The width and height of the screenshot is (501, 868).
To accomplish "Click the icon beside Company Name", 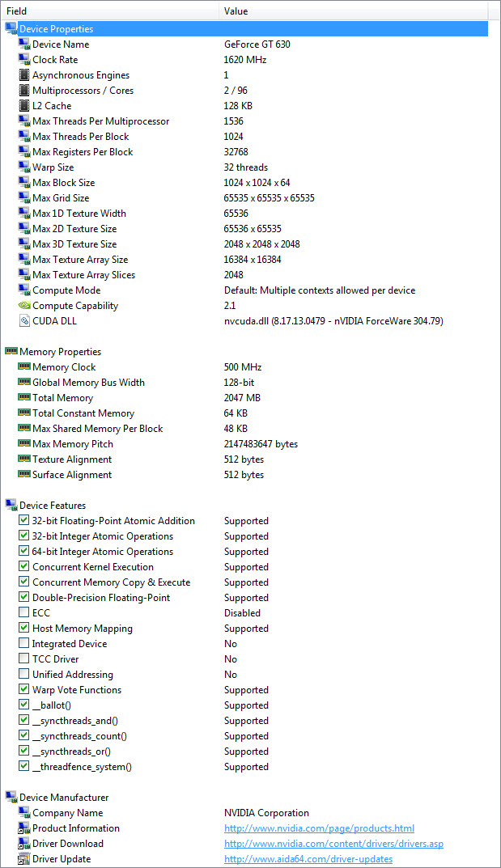I will pos(23,813).
